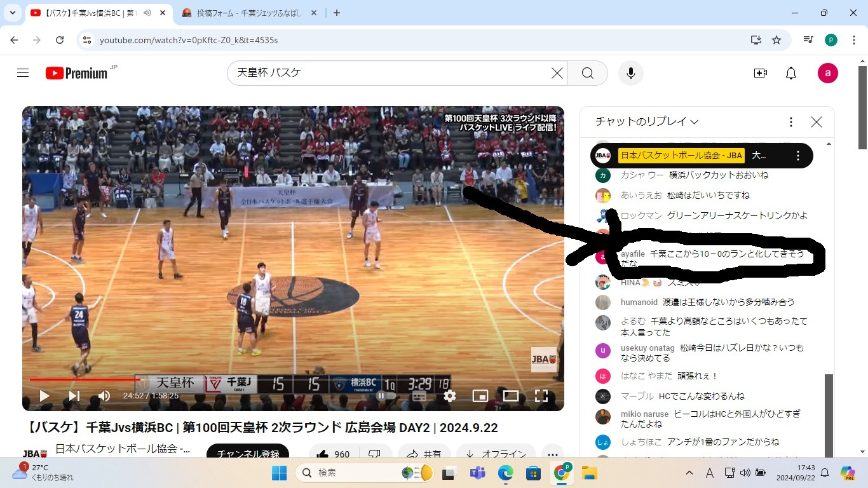Click the pinned 日本バスケットボール協会 - JBA badge
Image resolution: width=868 pixels, height=488 pixels.
681,156
